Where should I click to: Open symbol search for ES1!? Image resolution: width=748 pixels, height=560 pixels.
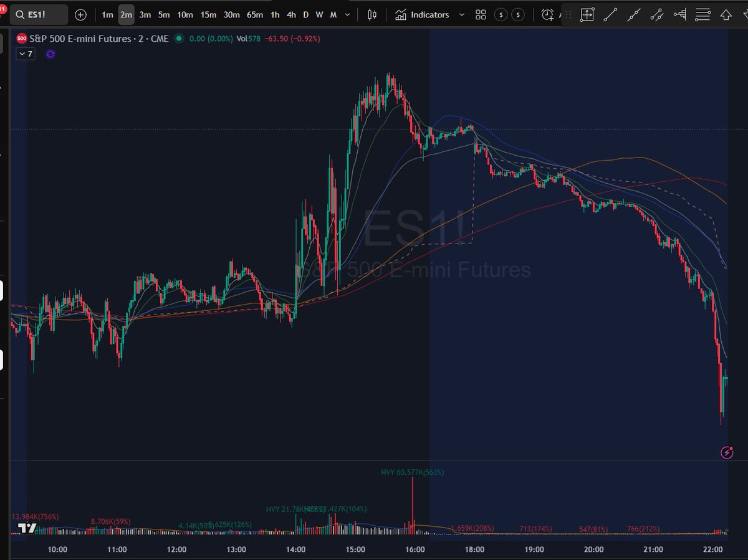[39, 14]
